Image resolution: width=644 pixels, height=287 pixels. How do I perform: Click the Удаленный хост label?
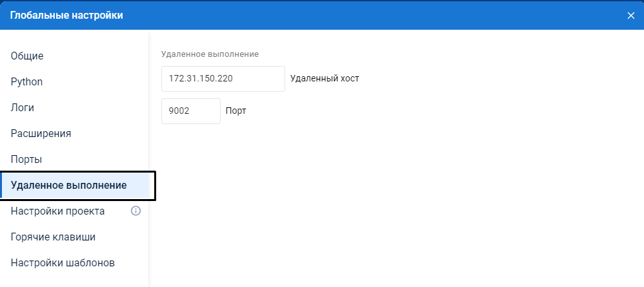pyautogui.click(x=325, y=78)
